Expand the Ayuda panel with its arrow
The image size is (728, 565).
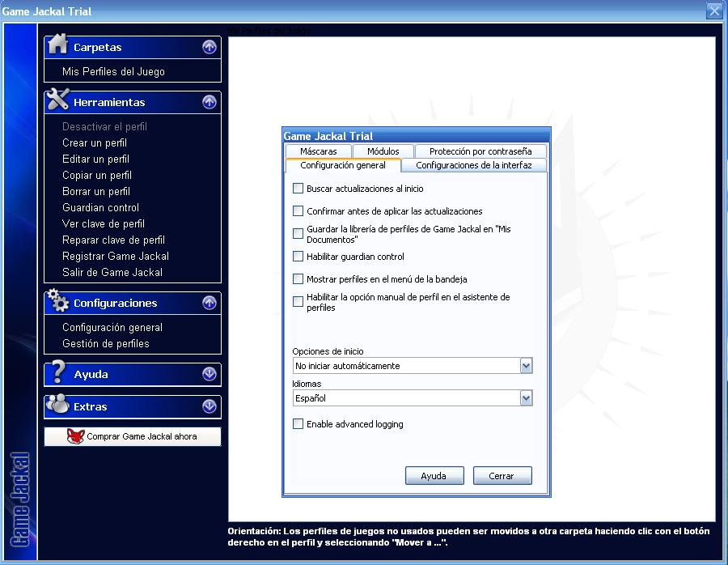(x=210, y=374)
